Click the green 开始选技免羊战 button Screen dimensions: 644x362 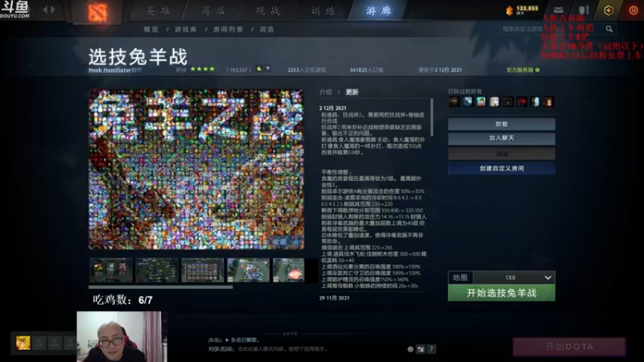pos(502,293)
